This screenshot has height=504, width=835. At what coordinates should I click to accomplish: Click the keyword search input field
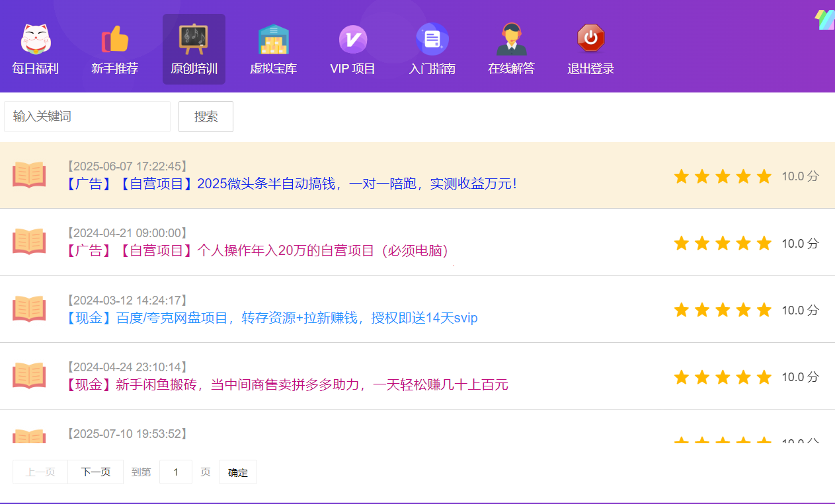(x=87, y=116)
